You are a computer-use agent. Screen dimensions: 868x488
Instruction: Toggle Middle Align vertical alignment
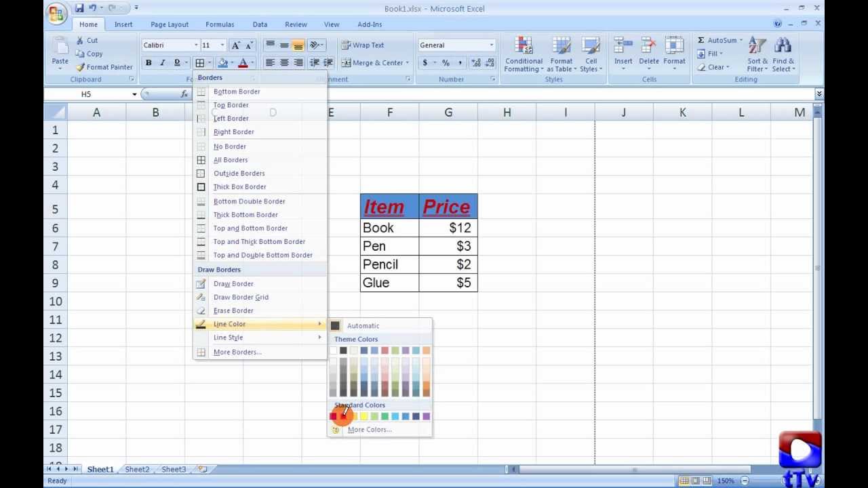tap(284, 45)
